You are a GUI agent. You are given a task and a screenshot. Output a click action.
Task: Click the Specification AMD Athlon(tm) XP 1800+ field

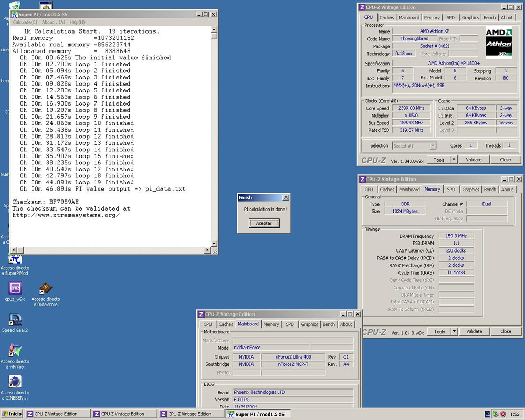pyautogui.click(x=454, y=64)
